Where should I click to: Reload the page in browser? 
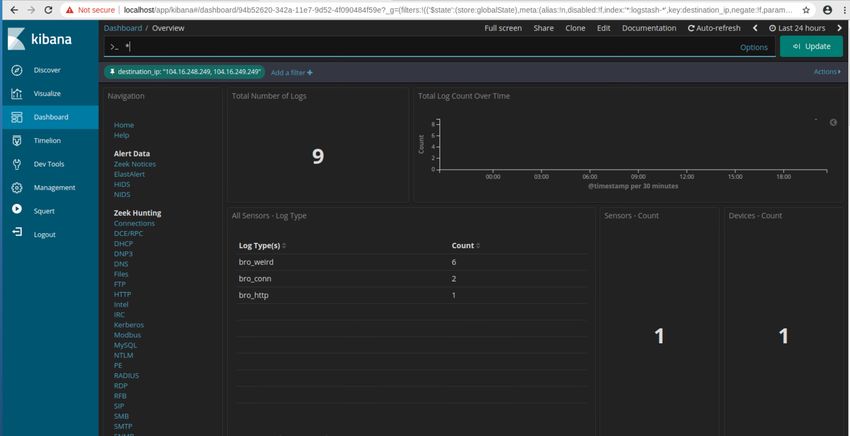[48, 10]
